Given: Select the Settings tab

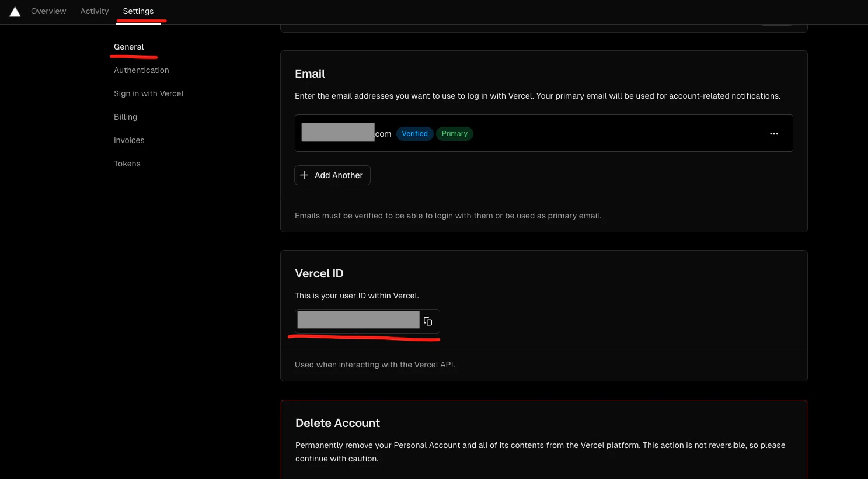Looking at the screenshot, I should coord(138,11).
